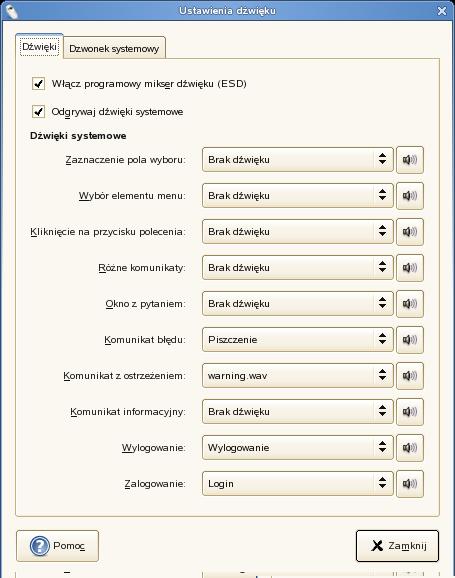Preview the Różne komunikaty sound
The width and height of the screenshot is (455, 578).
(x=410, y=268)
